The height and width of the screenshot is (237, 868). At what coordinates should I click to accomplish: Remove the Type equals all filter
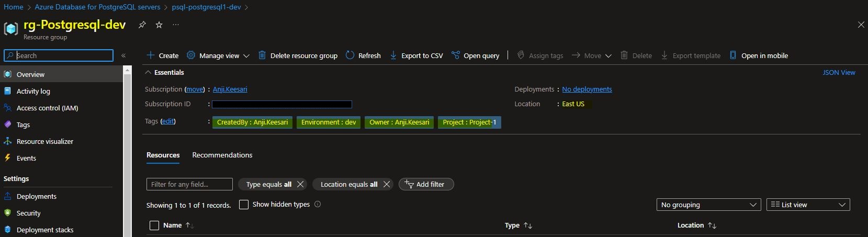pos(300,184)
